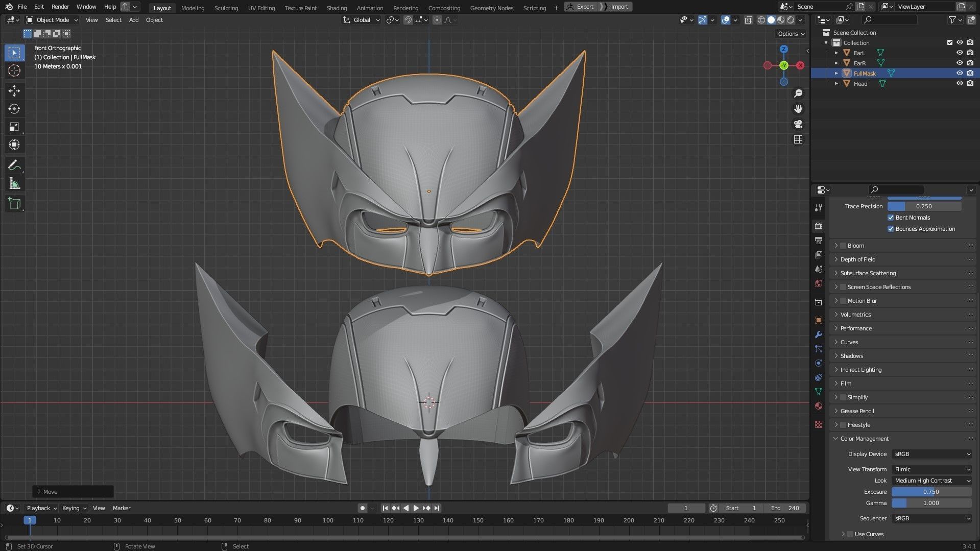This screenshot has width=980, height=551.
Task: Open the File menu
Action: pos(22,7)
